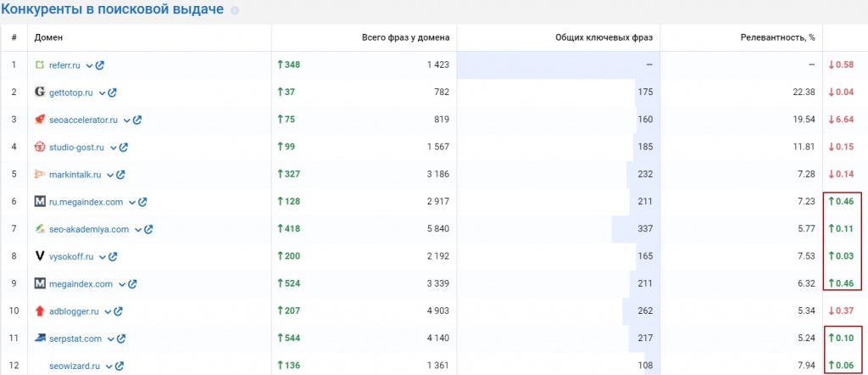868x375 pixels.
Task: Open info icon beside 'Конкуренты в поисковой выдаче'
Action: (x=235, y=10)
